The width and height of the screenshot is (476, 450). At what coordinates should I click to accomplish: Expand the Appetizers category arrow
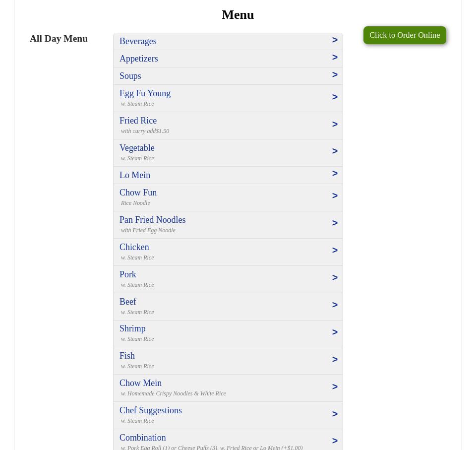click(335, 58)
